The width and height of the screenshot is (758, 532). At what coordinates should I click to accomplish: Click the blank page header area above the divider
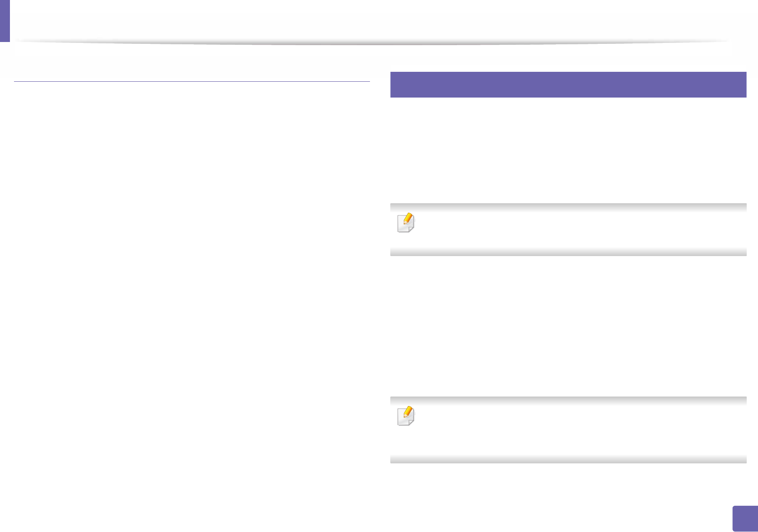tap(370, 20)
